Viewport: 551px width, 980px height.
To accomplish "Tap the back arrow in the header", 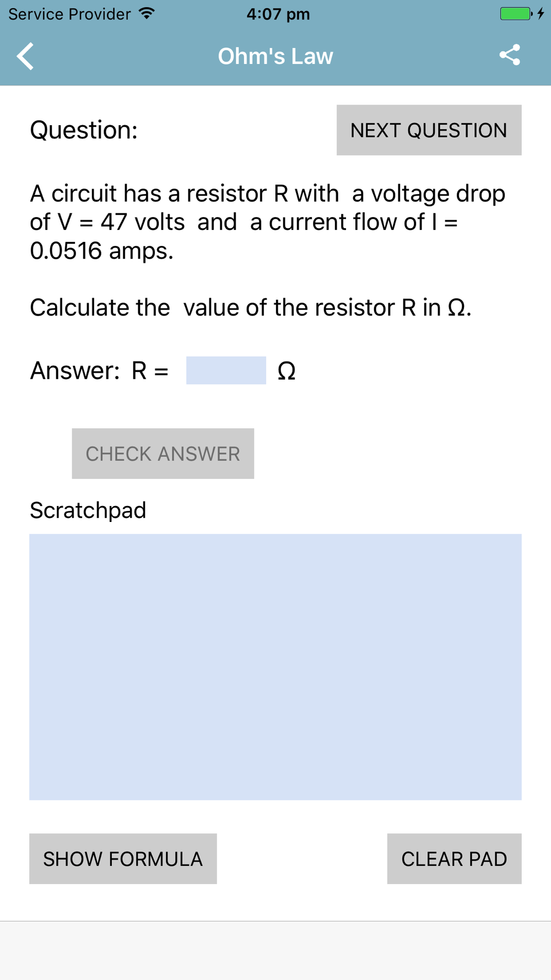I will point(25,56).
